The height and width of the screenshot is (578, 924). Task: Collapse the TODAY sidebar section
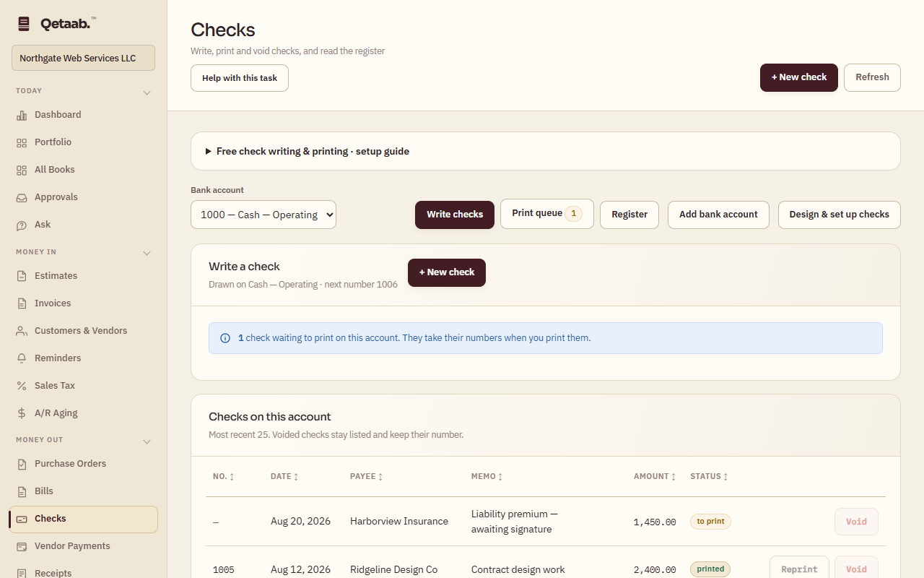[147, 92]
